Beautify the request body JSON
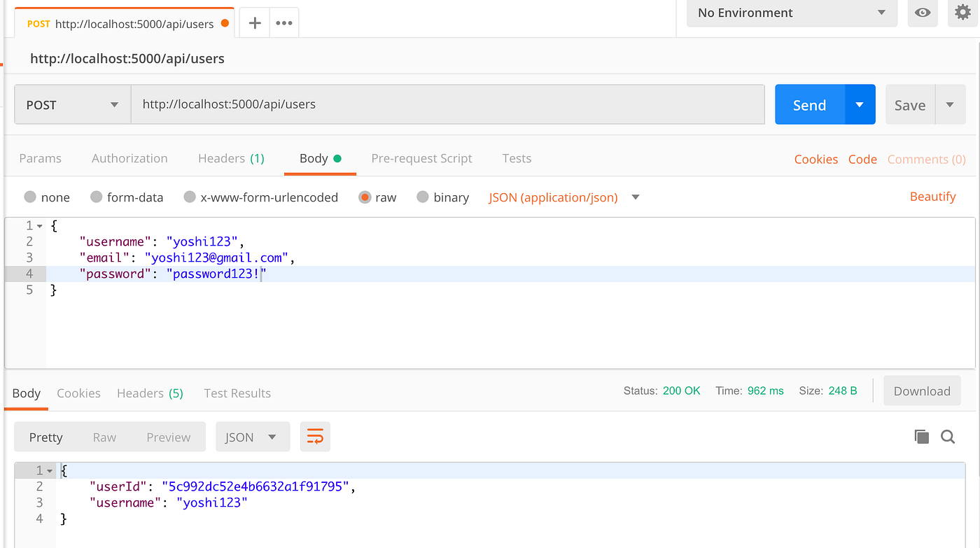Viewport: 980px width, 548px height. click(933, 196)
